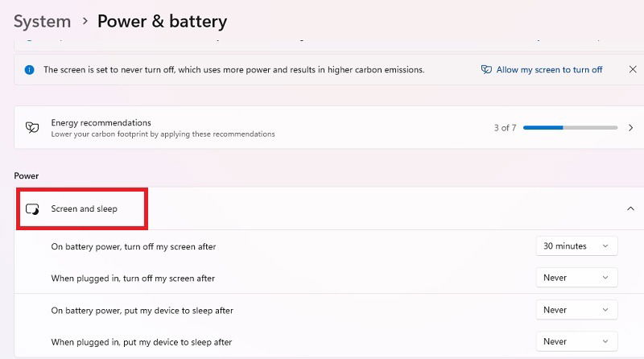
Task: Dismiss the screen never turn off notice
Action: 633,69
